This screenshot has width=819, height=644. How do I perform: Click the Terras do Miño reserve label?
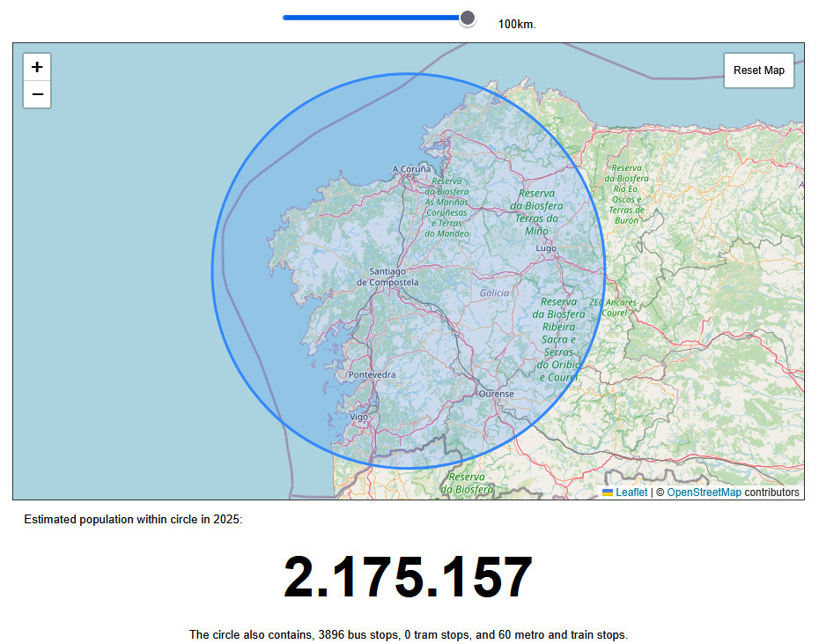pyautogui.click(x=536, y=211)
